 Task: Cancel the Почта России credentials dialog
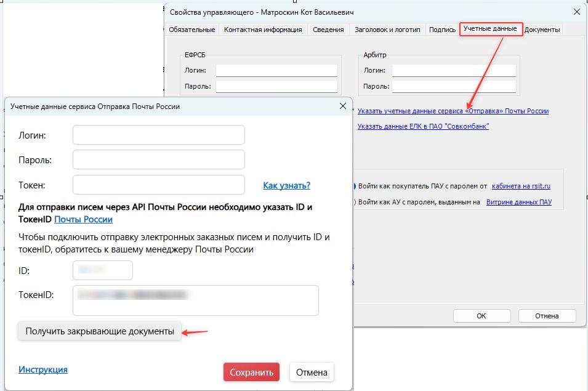[312, 373]
